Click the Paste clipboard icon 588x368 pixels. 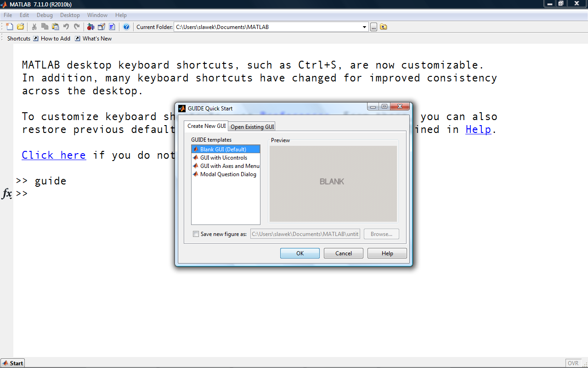(x=55, y=27)
